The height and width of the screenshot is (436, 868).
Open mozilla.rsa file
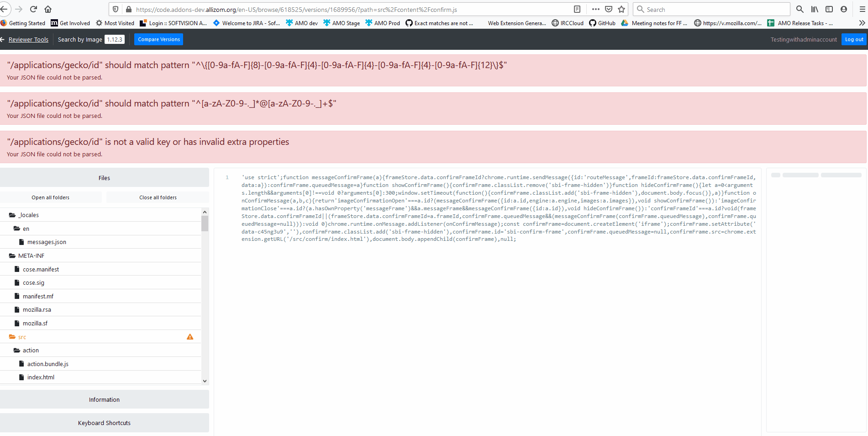100,309
